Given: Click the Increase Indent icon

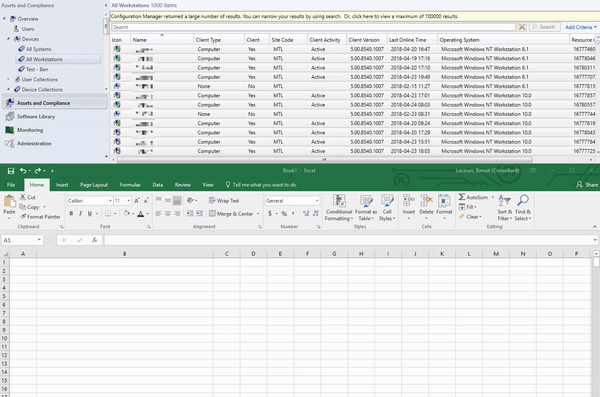Looking at the screenshot, I should (199, 214).
